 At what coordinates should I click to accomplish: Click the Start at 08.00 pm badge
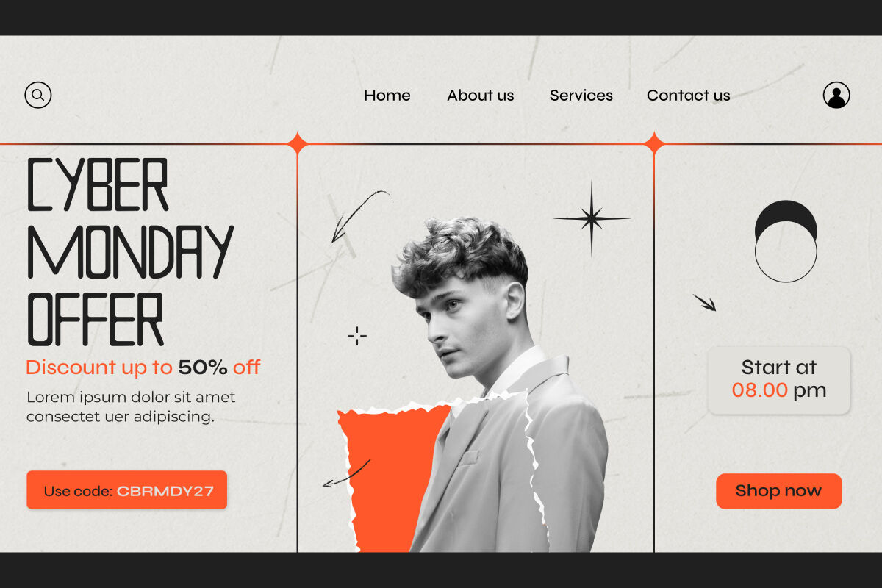[x=779, y=380]
